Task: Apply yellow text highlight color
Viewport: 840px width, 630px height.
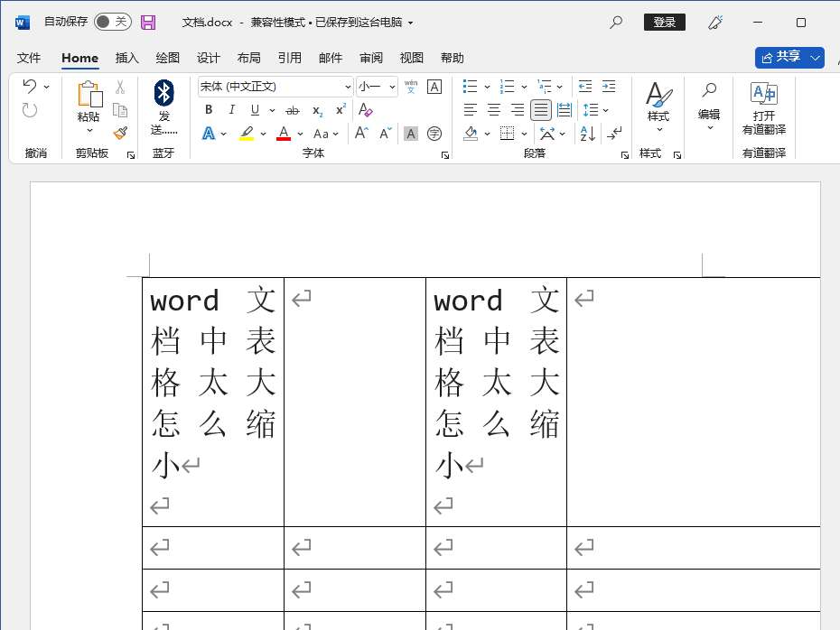Action: [247, 133]
